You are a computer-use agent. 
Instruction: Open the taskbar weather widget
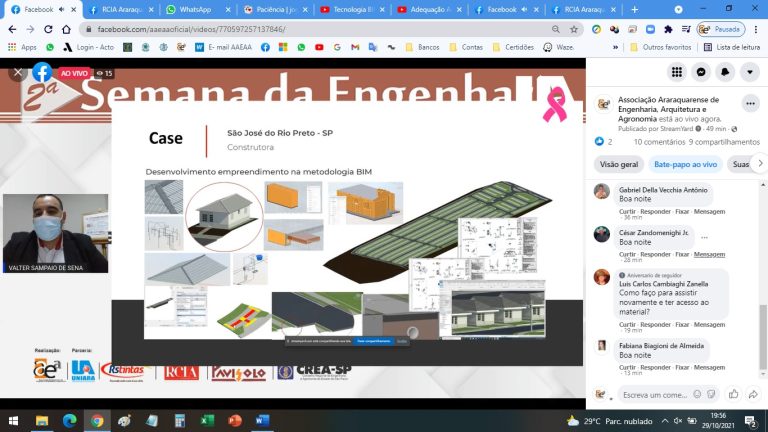[x=609, y=421]
